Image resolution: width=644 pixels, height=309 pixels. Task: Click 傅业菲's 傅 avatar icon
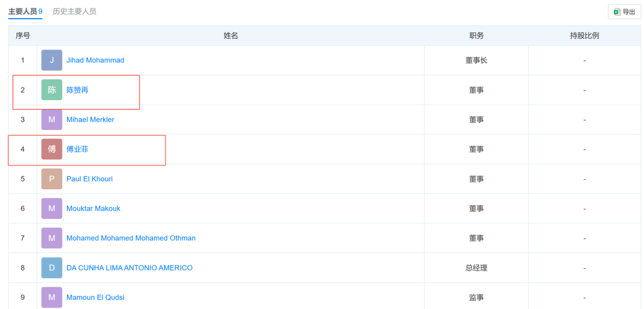(52, 149)
